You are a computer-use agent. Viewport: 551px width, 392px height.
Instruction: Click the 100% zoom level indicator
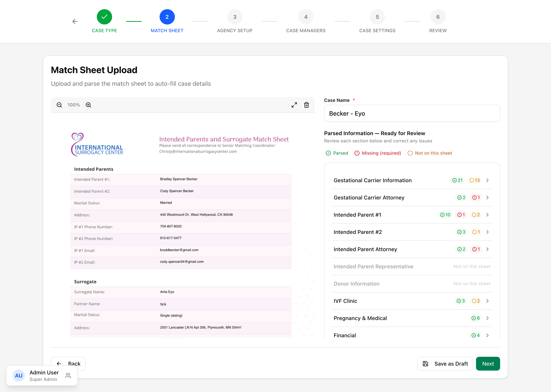pos(74,105)
